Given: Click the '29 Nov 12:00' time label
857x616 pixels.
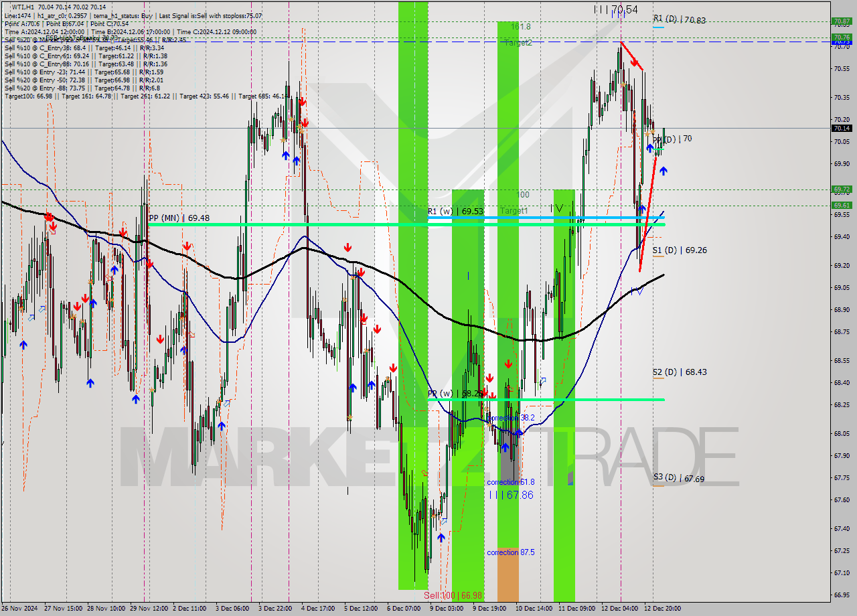Looking at the screenshot, I should click(x=149, y=609).
